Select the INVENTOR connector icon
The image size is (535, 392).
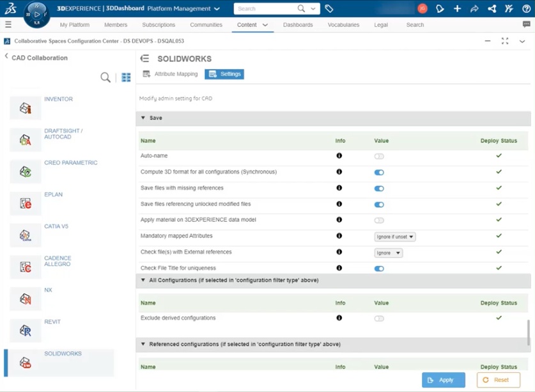pyautogui.click(x=26, y=108)
